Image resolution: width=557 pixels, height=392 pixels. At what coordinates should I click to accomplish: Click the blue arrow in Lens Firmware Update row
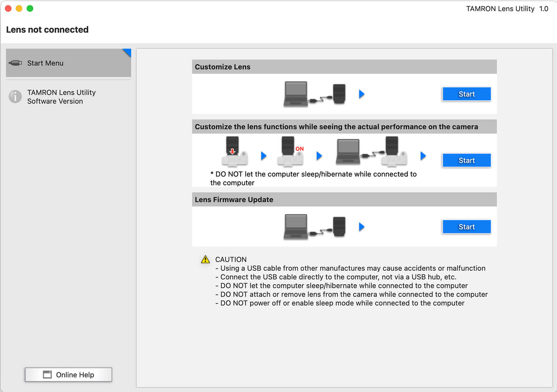(362, 227)
